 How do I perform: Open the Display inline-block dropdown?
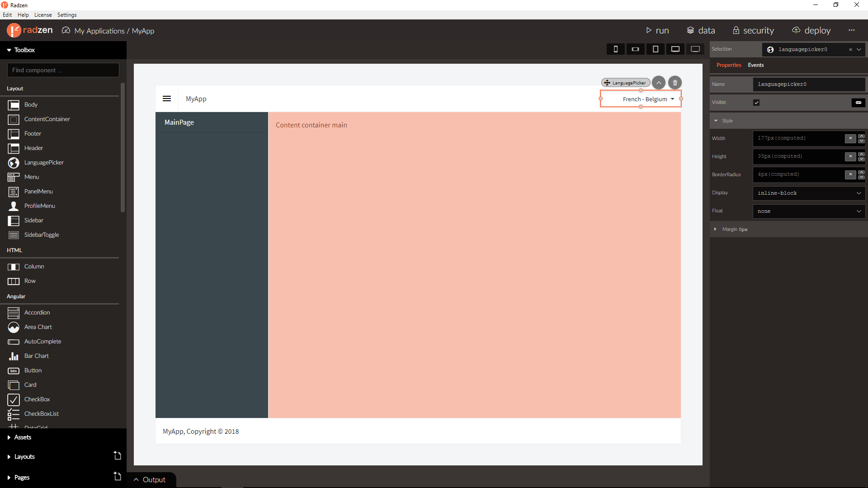[x=809, y=193]
